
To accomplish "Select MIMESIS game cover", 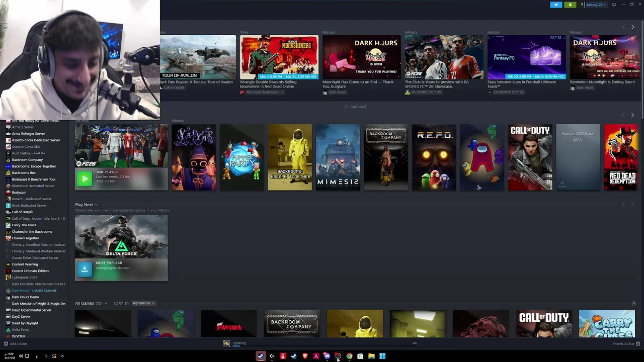I will [x=338, y=157].
